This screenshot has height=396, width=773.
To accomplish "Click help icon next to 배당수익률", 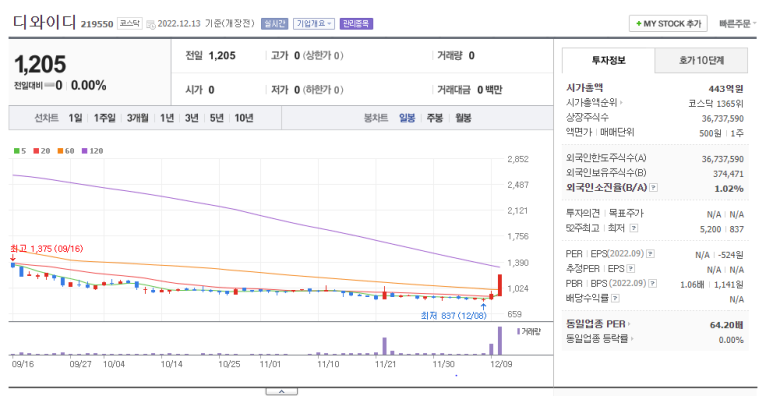I will [615, 298].
